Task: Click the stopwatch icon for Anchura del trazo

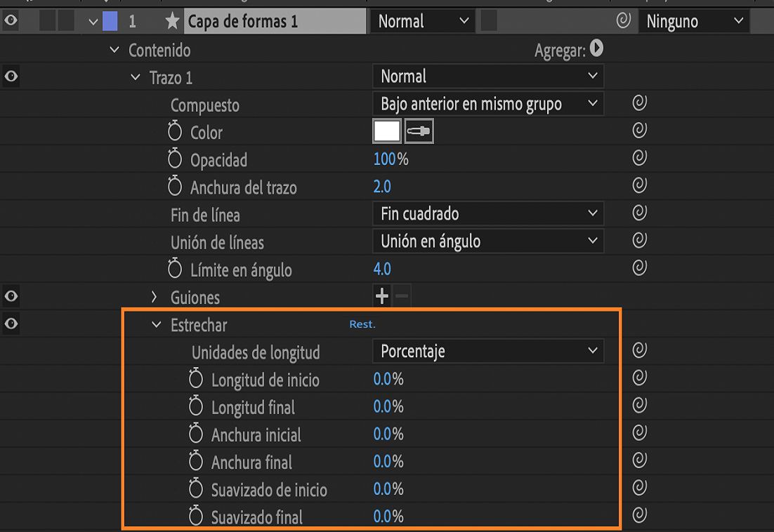Action: (x=174, y=186)
